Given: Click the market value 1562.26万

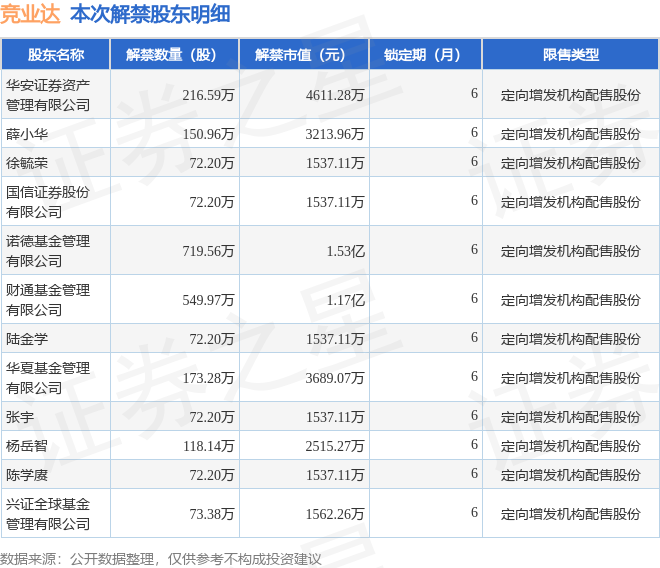Looking at the screenshot, I should tap(335, 514).
